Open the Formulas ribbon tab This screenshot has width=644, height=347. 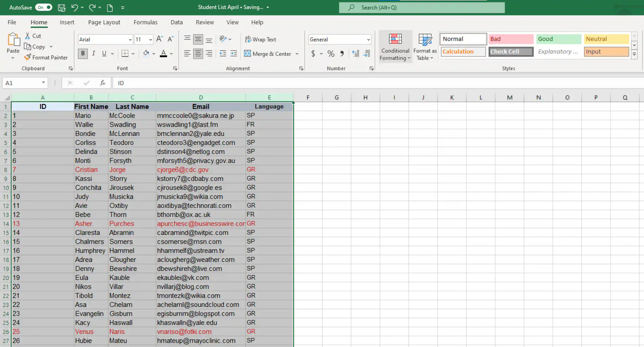(146, 22)
